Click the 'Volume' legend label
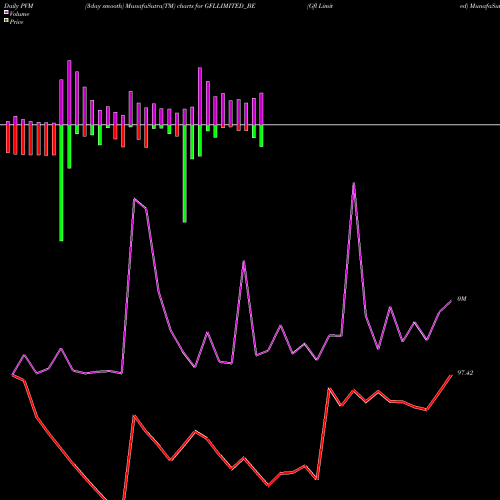 coord(19,14)
